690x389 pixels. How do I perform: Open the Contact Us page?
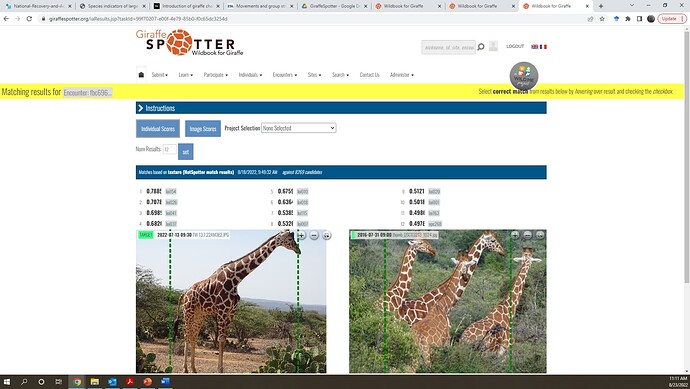click(x=370, y=75)
